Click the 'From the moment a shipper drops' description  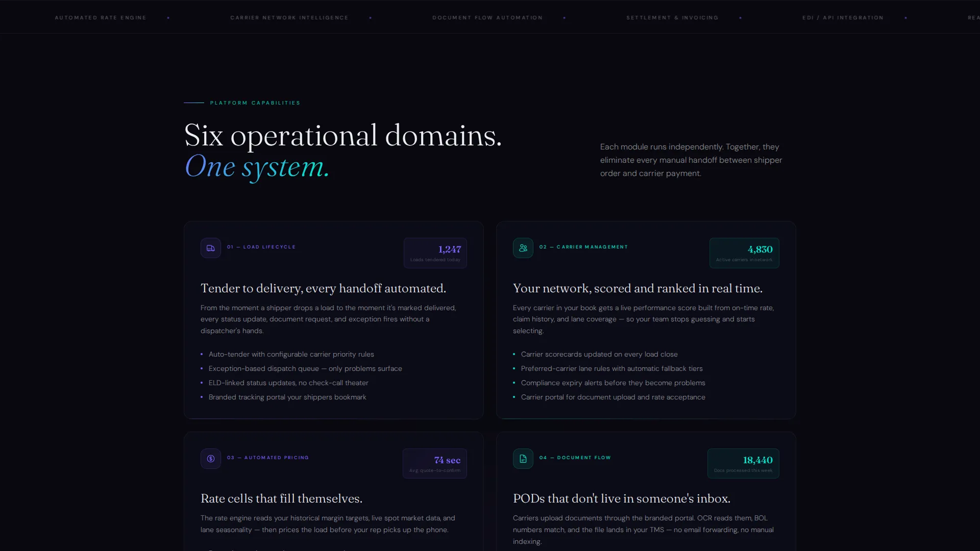point(328,319)
